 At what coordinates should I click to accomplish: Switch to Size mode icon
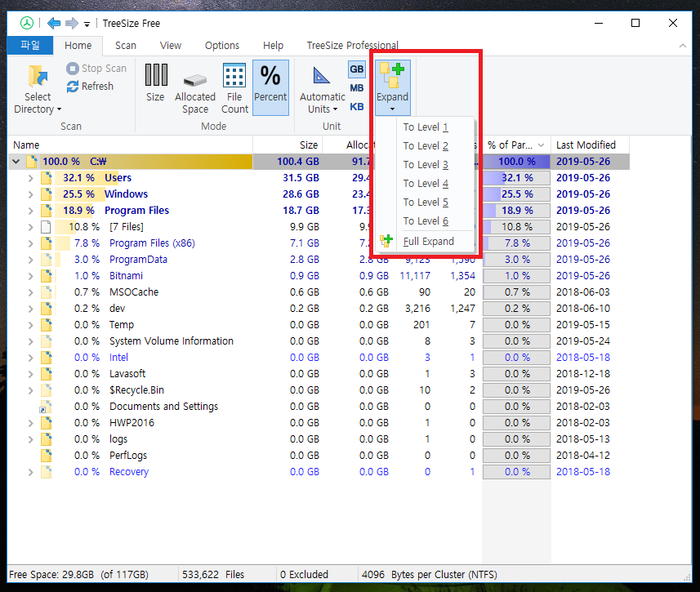click(156, 74)
